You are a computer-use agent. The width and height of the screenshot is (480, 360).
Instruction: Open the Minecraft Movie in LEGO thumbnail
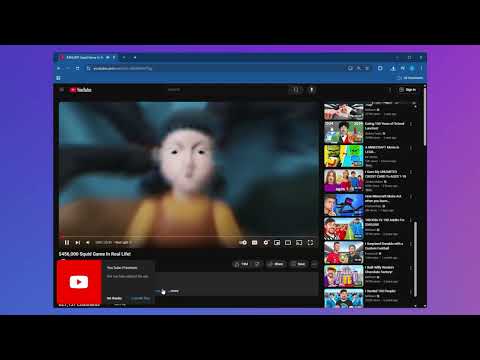[344, 156]
